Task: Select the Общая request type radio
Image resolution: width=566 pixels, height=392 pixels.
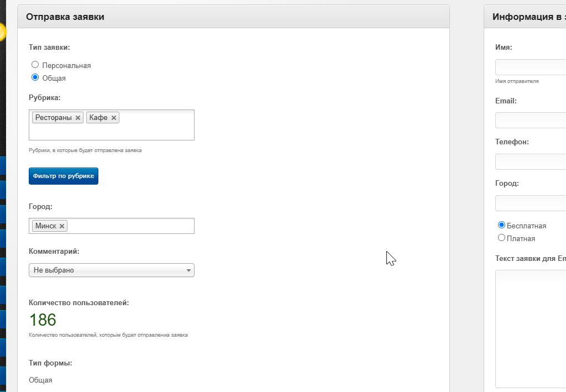Action: tap(35, 77)
